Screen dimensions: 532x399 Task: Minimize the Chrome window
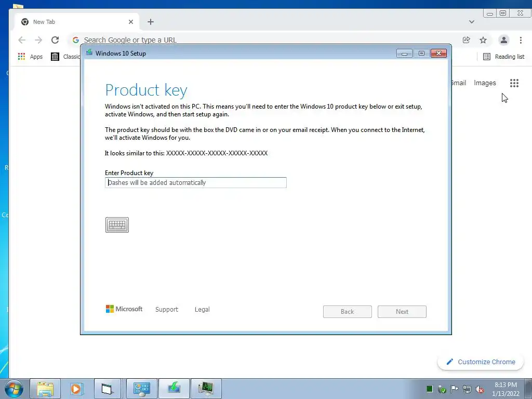click(x=490, y=13)
